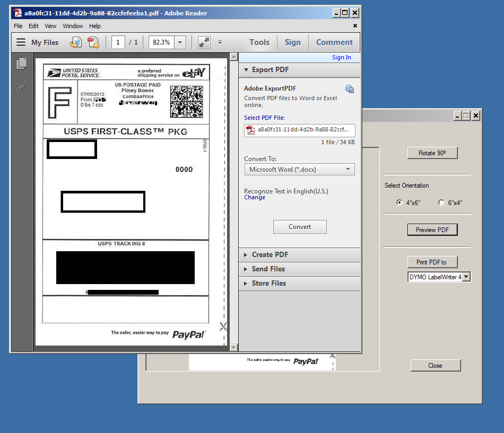Click the Select PDF File link
The width and height of the screenshot is (504, 433).
point(264,118)
